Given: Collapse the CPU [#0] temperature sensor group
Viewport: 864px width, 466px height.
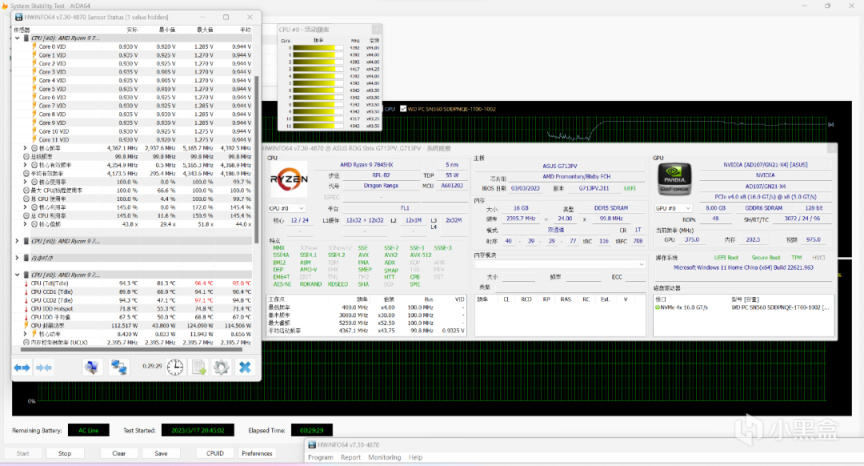Looking at the screenshot, I should point(17,274).
